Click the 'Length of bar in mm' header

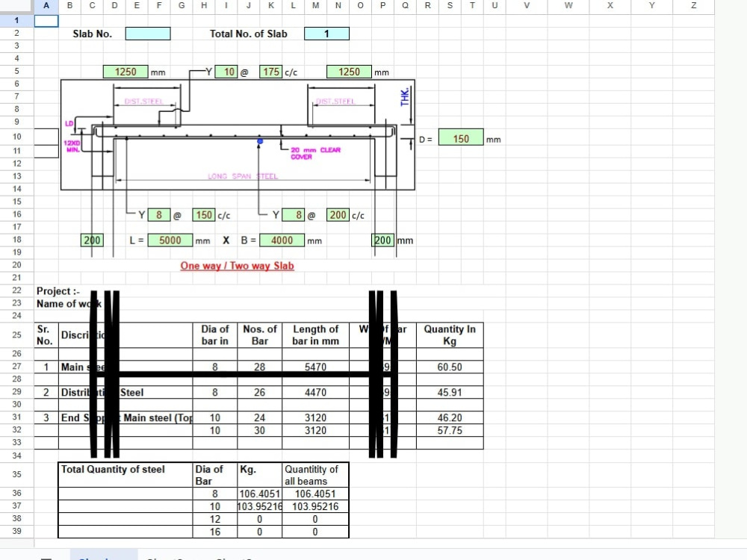[315, 335]
